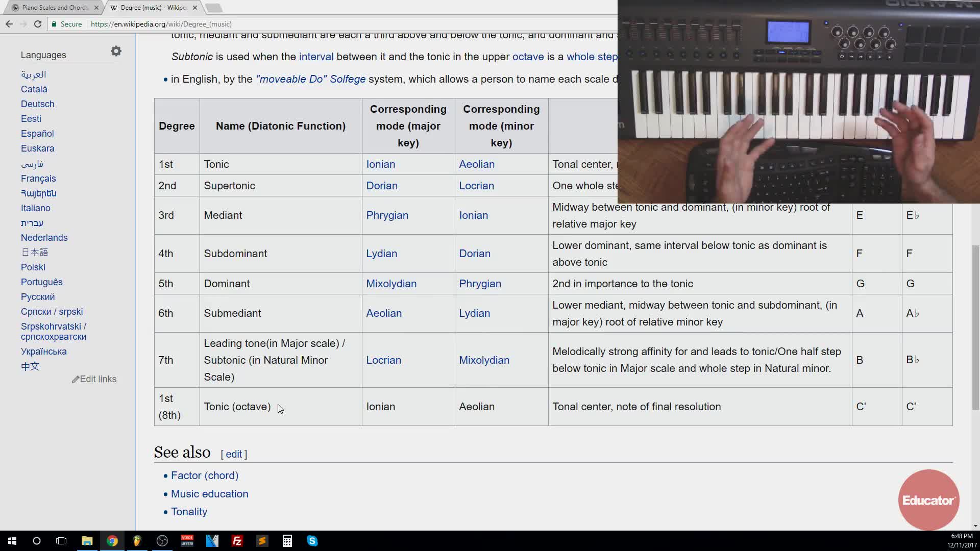
Task: Launch FL Studio from the taskbar
Action: tap(137, 541)
